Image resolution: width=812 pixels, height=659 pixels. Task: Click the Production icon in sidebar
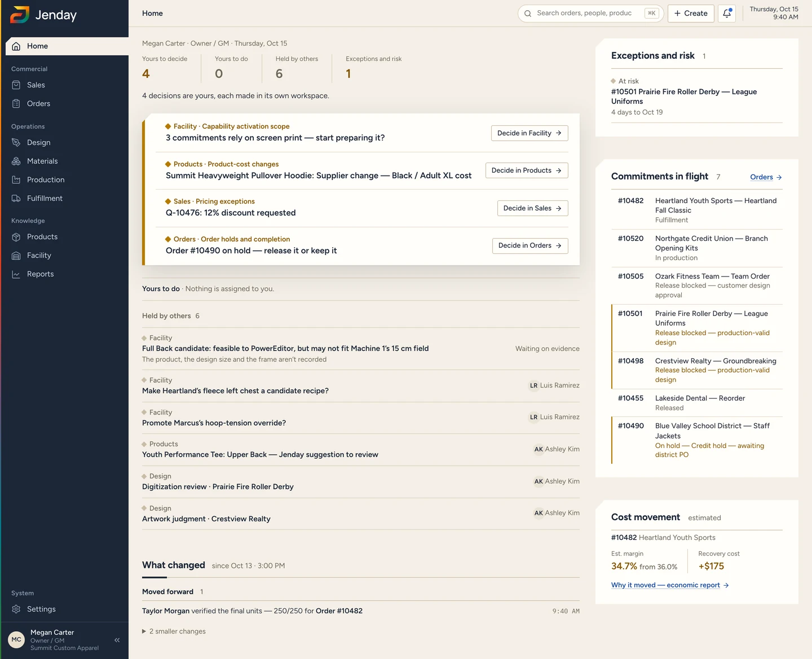[x=16, y=180]
